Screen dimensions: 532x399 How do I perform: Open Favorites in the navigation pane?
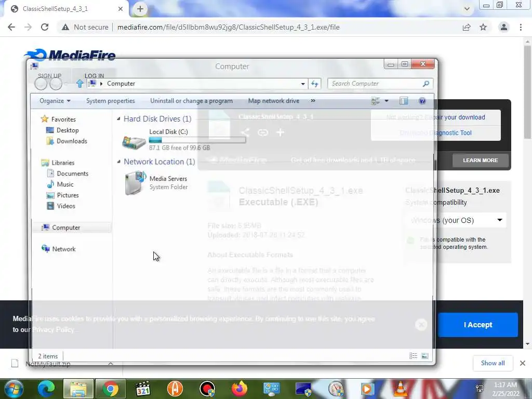click(63, 119)
